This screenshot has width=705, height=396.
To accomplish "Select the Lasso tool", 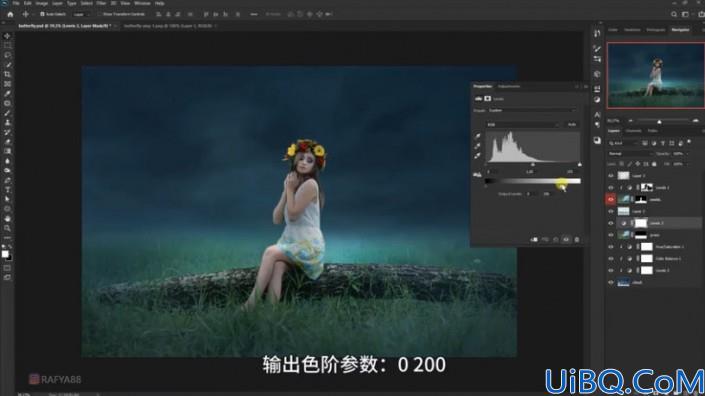I will click(x=7, y=55).
